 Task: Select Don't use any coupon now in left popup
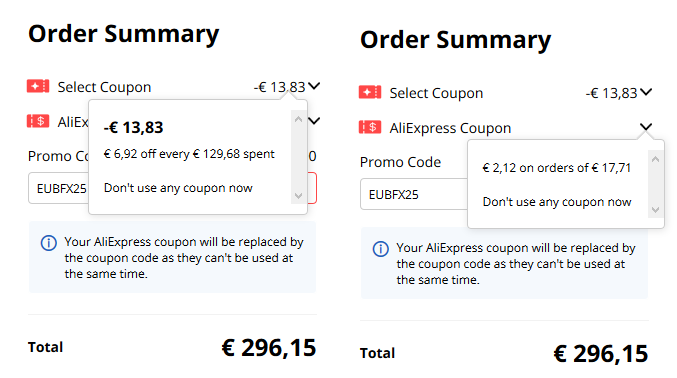(x=178, y=188)
